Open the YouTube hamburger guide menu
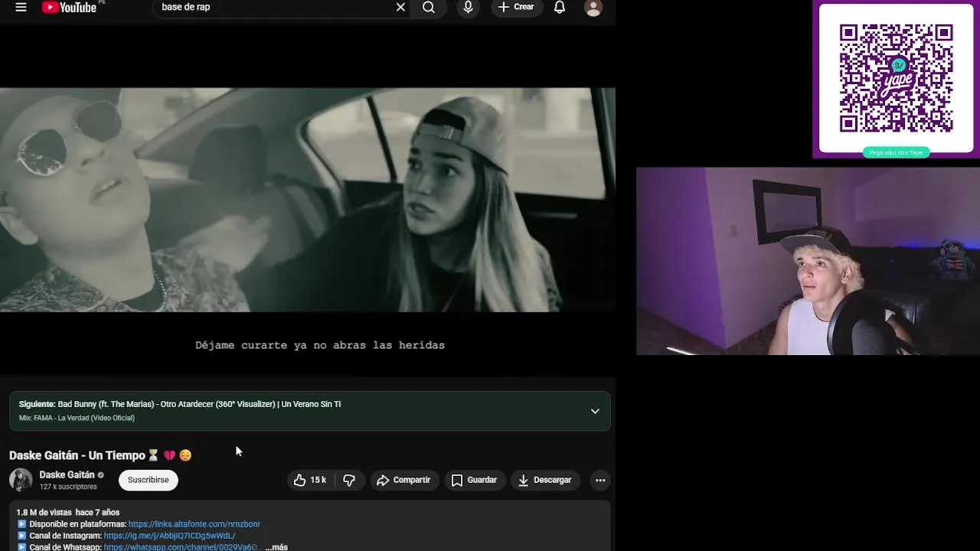The width and height of the screenshot is (980, 551). coord(21,7)
